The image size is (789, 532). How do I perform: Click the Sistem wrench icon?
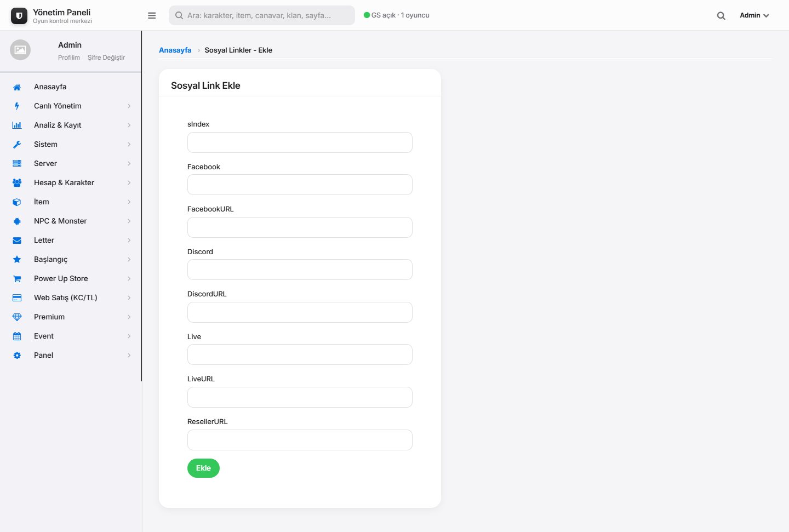[x=17, y=145]
